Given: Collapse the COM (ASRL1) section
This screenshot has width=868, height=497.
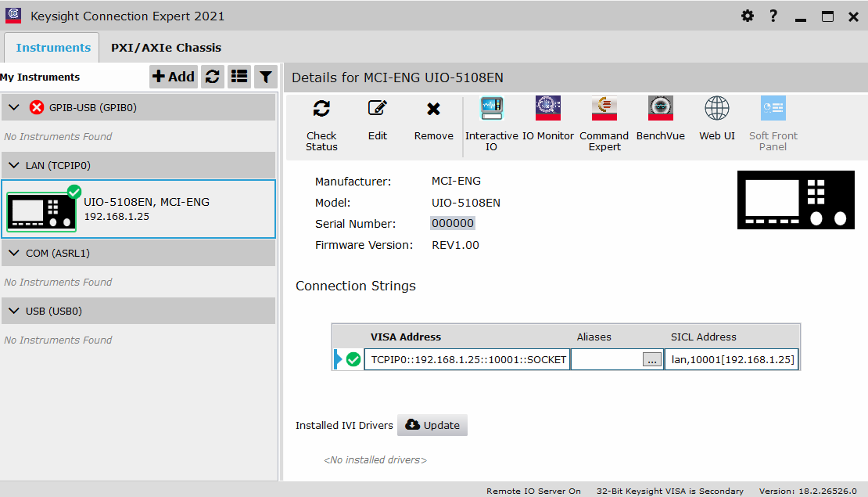Looking at the screenshot, I should tap(14, 253).
